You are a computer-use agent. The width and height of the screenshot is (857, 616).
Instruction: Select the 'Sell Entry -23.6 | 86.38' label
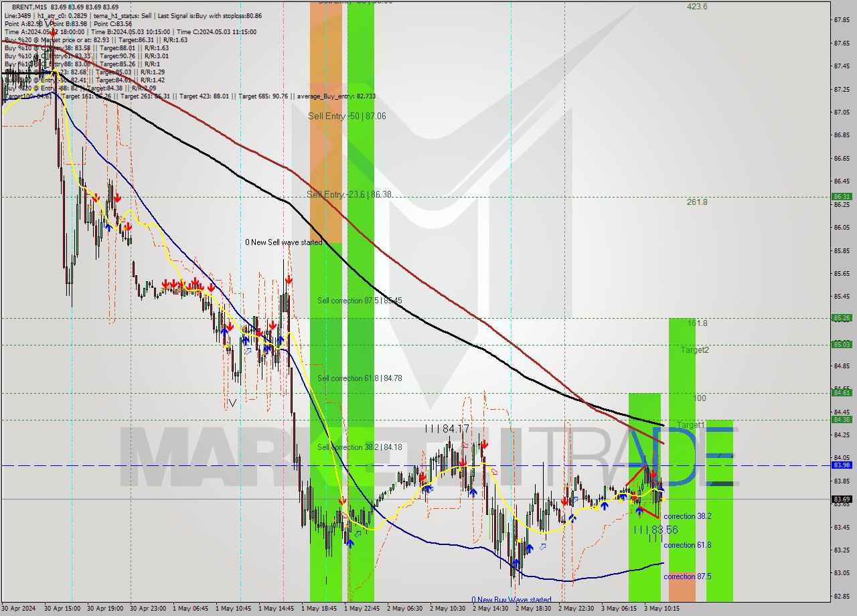coord(349,194)
